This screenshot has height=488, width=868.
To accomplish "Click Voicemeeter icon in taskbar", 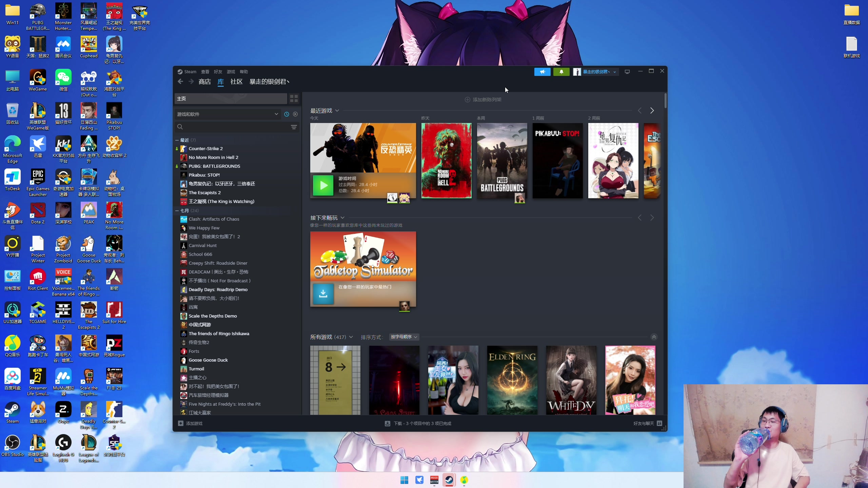I will click(x=434, y=480).
